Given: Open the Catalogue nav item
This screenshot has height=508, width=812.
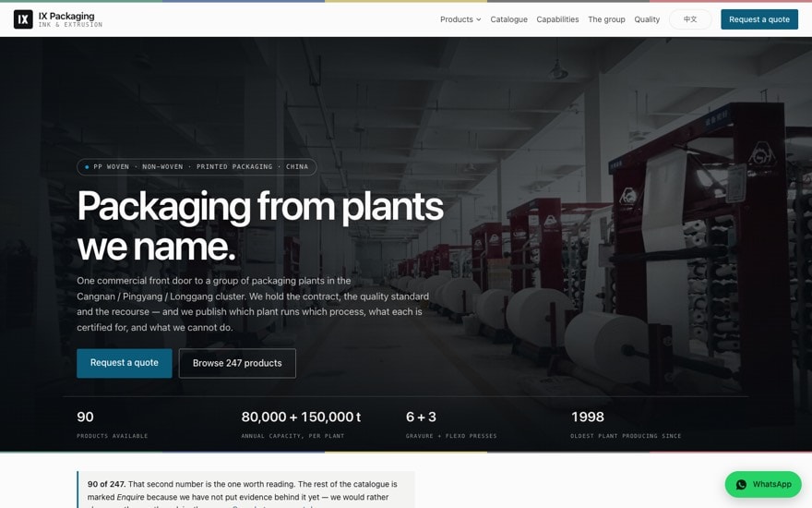Looking at the screenshot, I should pos(508,19).
